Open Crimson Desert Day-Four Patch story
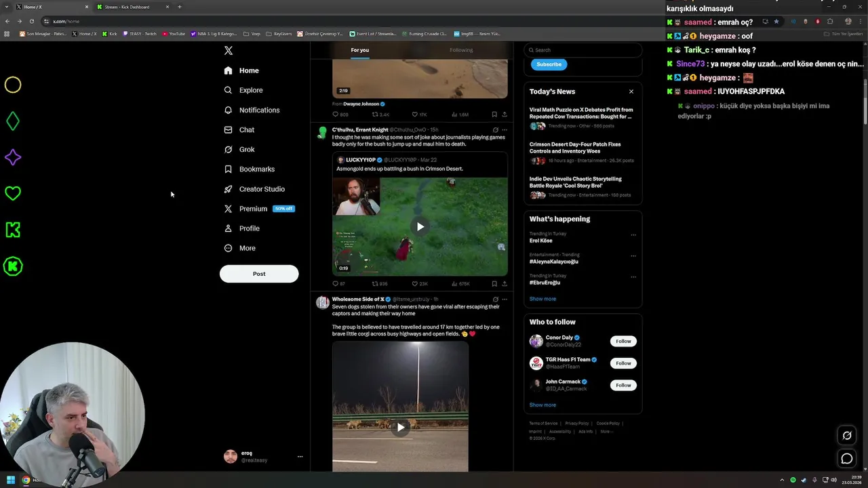This screenshot has width=868, height=488. click(582, 152)
